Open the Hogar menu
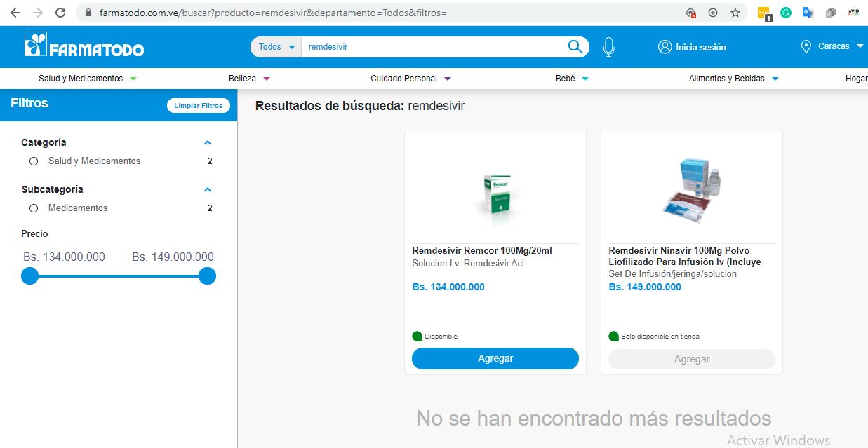 tap(856, 79)
